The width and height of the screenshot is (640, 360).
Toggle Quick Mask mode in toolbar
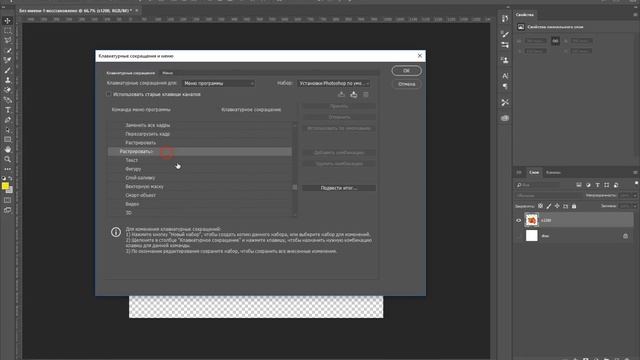click(x=7, y=200)
